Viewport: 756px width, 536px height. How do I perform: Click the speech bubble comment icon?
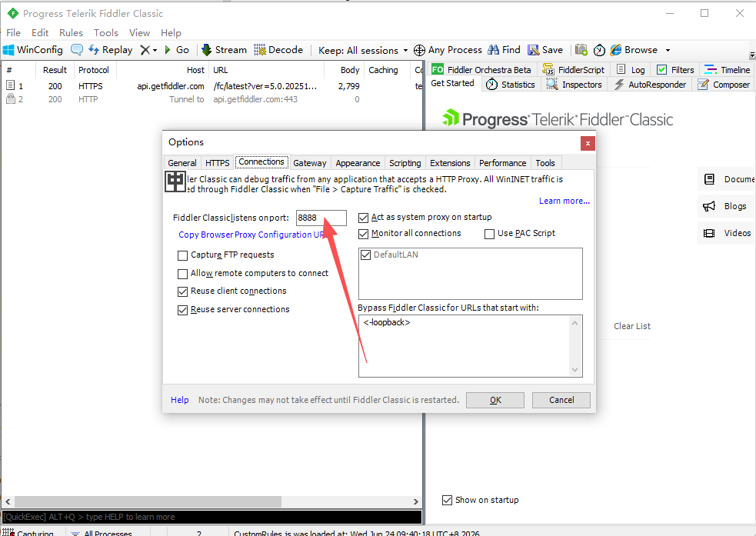pos(77,50)
